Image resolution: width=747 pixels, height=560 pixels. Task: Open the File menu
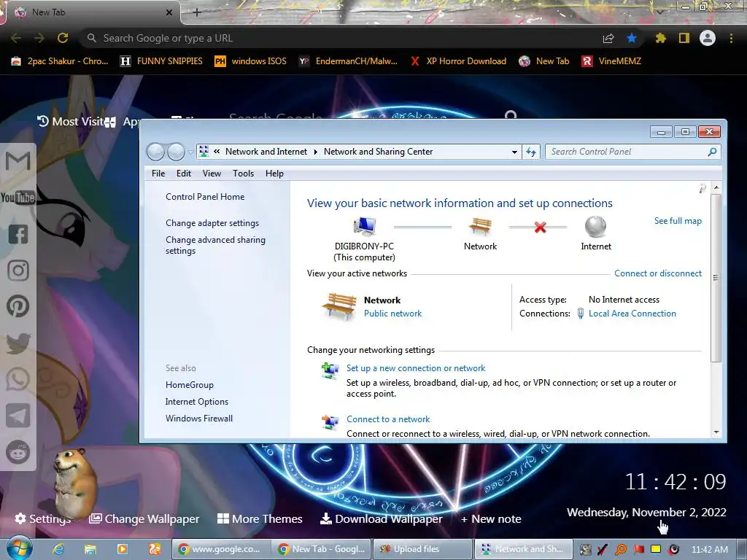pos(158,174)
